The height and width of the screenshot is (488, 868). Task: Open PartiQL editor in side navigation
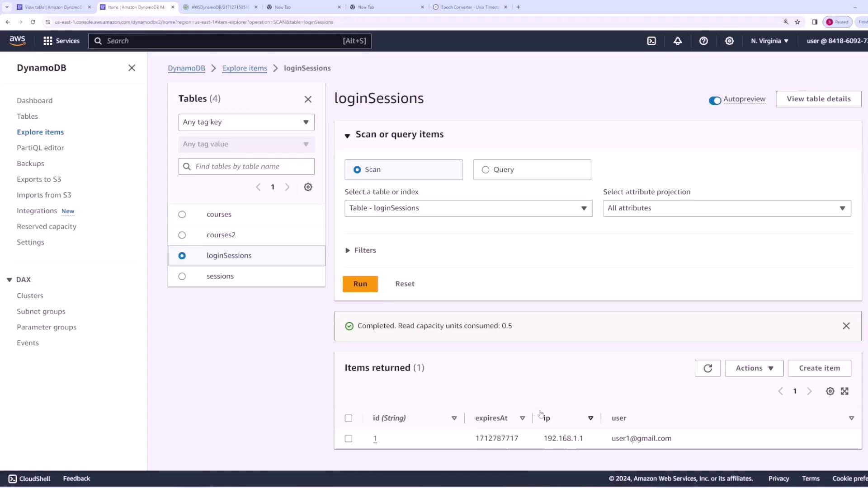tap(40, 148)
